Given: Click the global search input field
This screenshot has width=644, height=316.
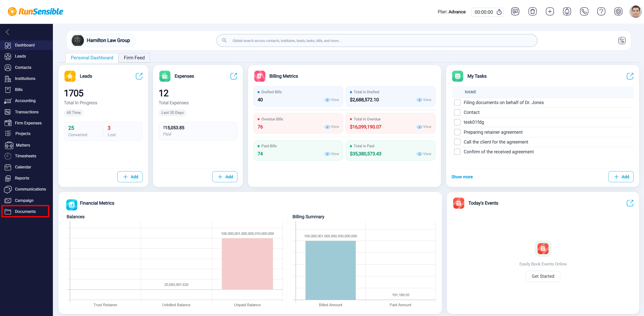Looking at the screenshot, I should [x=377, y=40].
